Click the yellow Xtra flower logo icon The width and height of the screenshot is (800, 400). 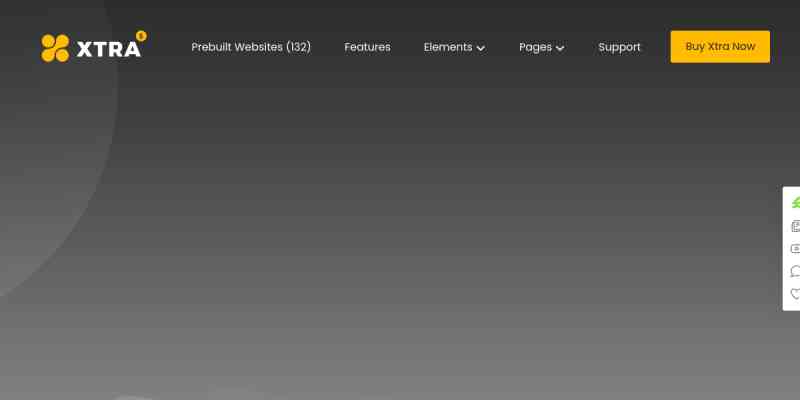(x=55, y=48)
